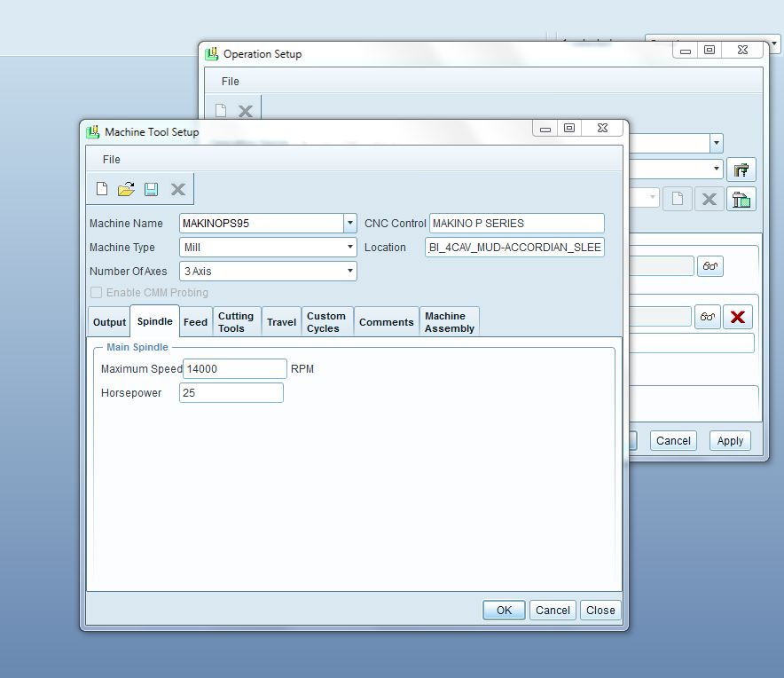784x678 pixels.
Task: Click the red X remove icon in Operation Setup
Action: click(738, 317)
